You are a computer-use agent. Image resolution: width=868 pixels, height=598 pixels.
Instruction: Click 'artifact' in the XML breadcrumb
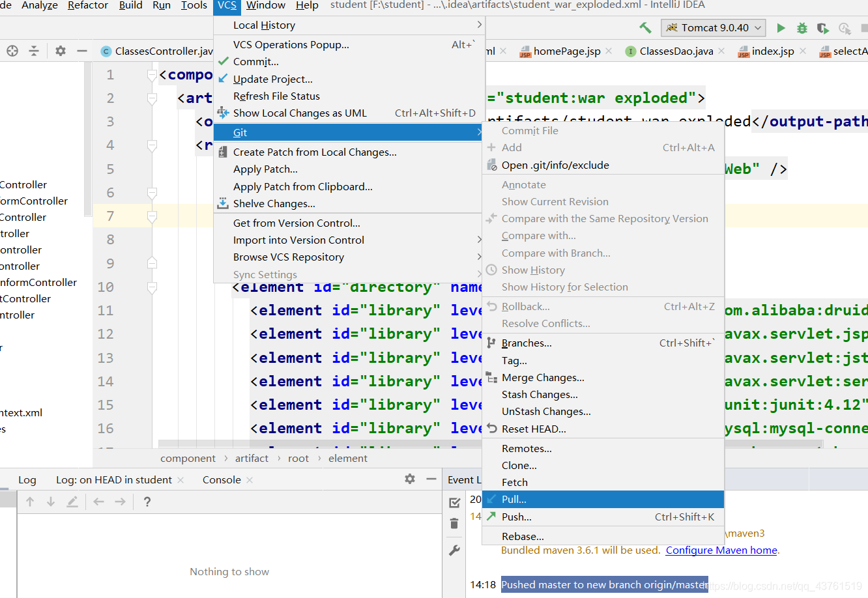[x=252, y=459]
